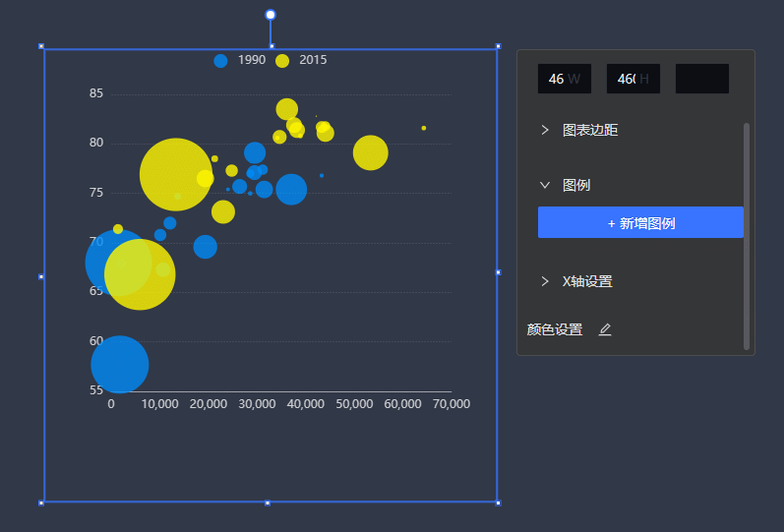Click the rotation handle above the chart
Viewport: 784px width, 532px height.
pyautogui.click(x=271, y=15)
